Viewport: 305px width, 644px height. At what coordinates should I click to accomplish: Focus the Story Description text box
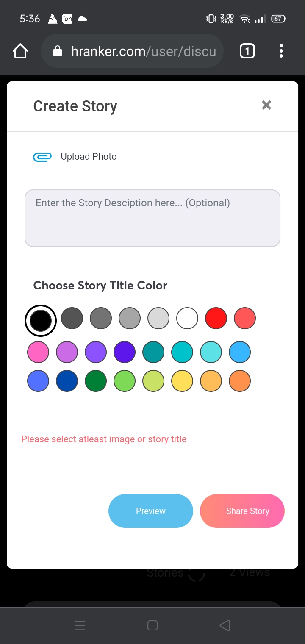click(x=152, y=218)
